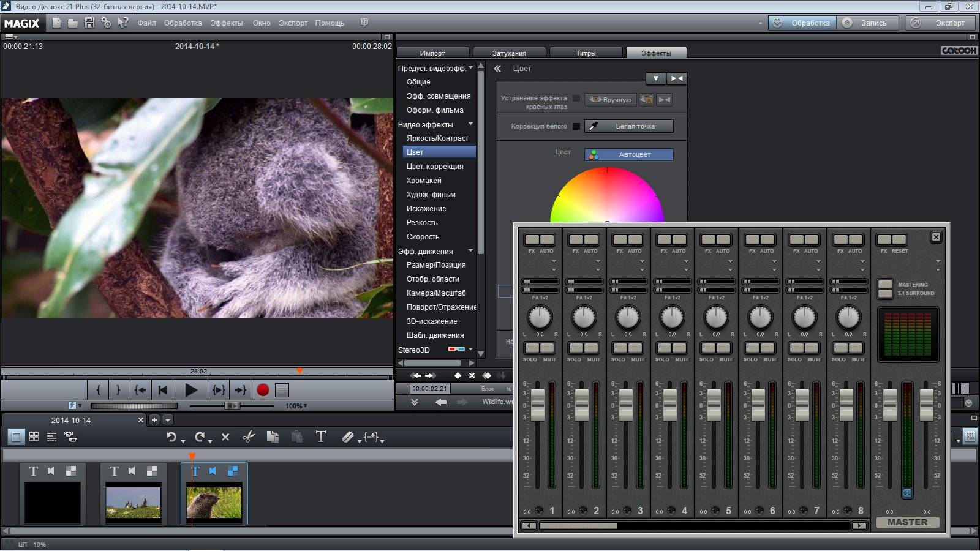Solo mixer channel 3
The width and height of the screenshot is (980, 551).
click(x=619, y=348)
